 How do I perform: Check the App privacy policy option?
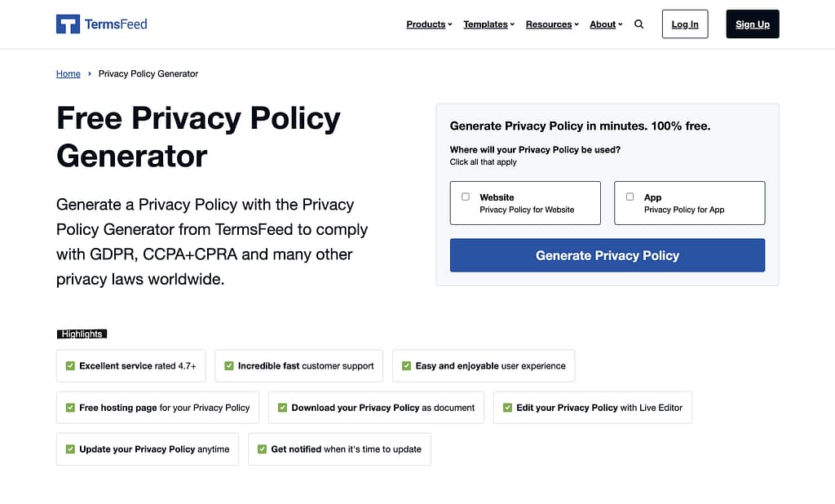[x=630, y=197]
